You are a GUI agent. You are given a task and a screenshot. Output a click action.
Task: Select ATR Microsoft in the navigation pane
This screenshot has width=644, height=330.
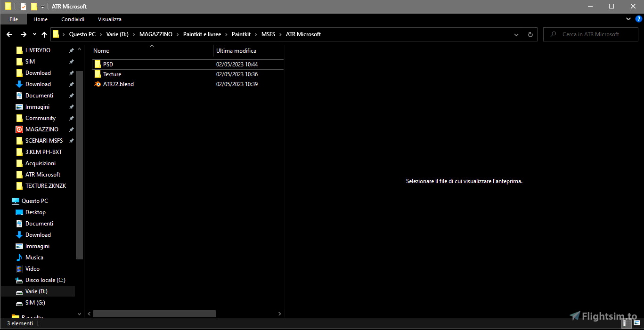click(43, 175)
